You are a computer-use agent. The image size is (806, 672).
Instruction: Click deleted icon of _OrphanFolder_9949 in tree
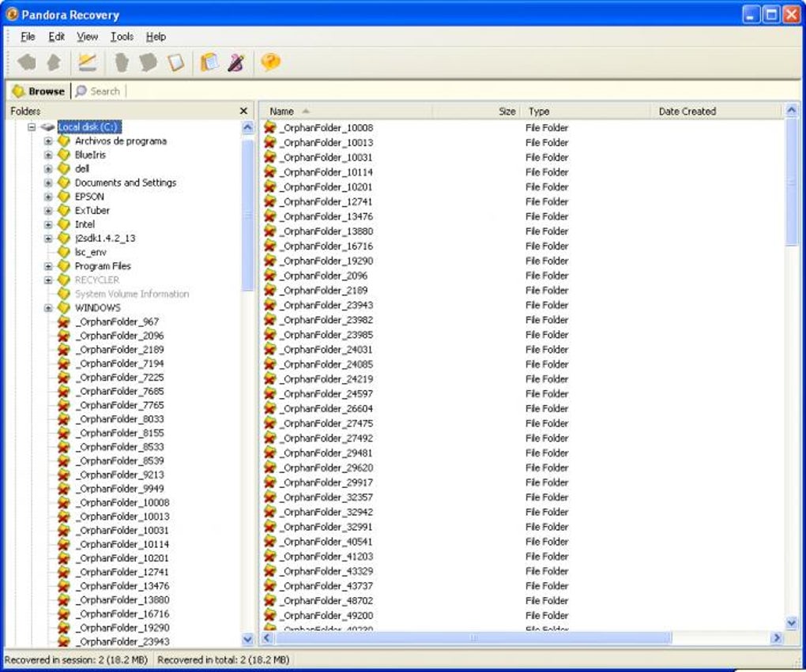(x=63, y=489)
